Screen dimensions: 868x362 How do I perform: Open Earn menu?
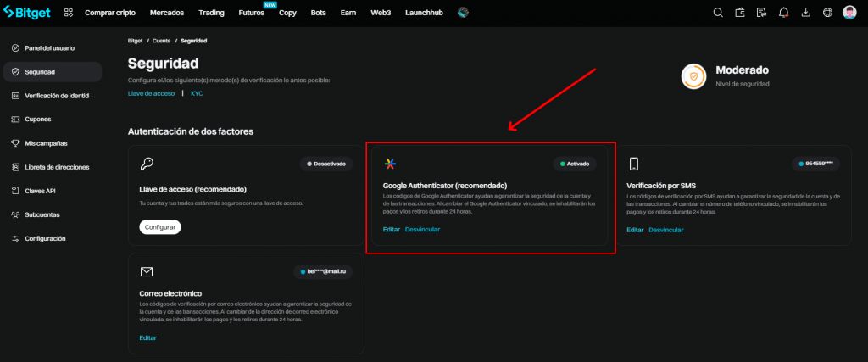(x=348, y=13)
